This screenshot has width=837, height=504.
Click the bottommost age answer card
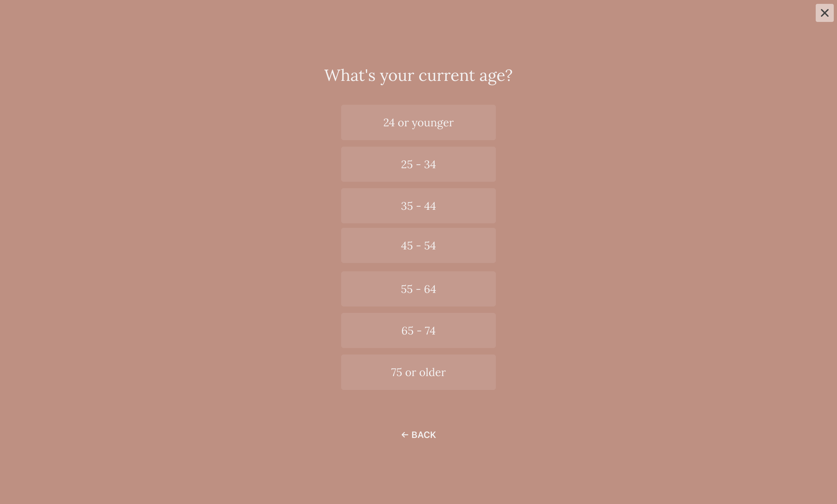418,372
